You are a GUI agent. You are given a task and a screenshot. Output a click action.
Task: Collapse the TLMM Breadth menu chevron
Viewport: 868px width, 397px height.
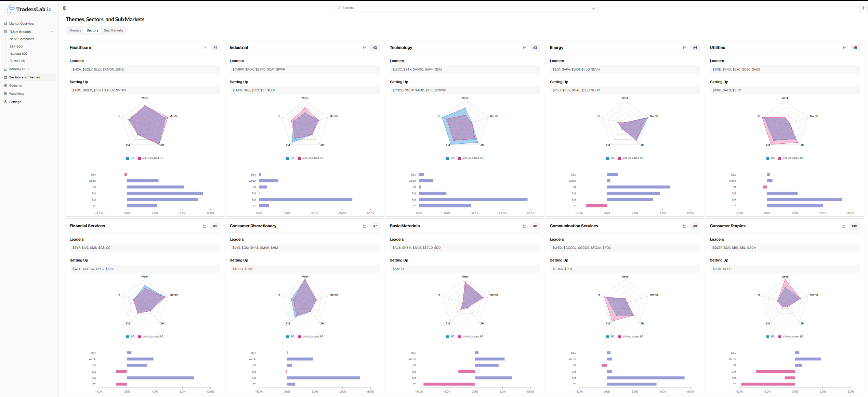click(52, 32)
